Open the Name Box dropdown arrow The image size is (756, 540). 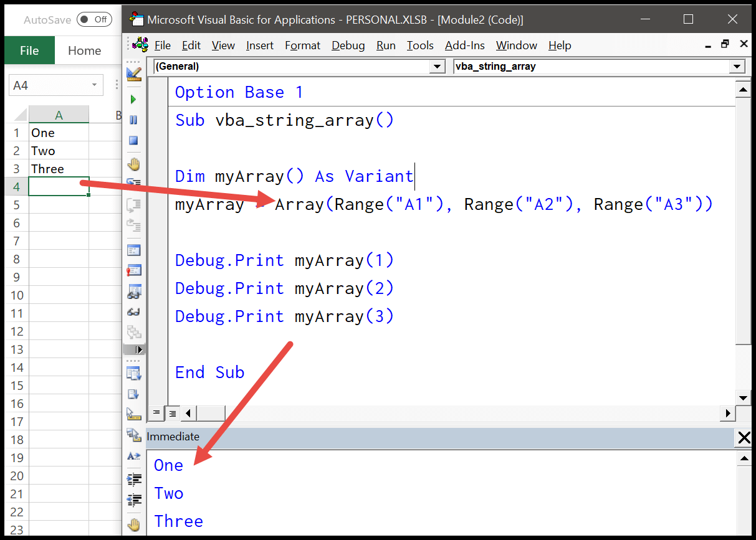[x=94, y=85]
